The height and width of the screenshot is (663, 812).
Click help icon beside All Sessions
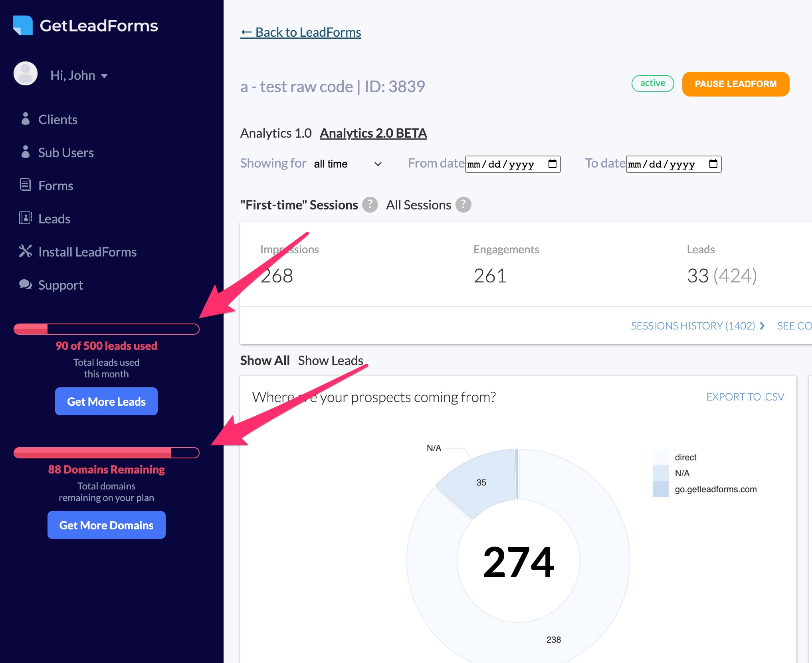point(463,205)
